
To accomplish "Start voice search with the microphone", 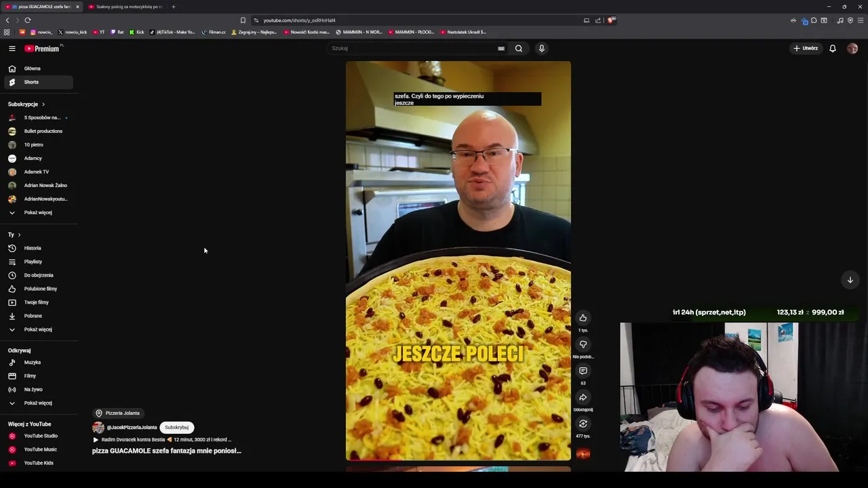I will (x=541, y=48).
